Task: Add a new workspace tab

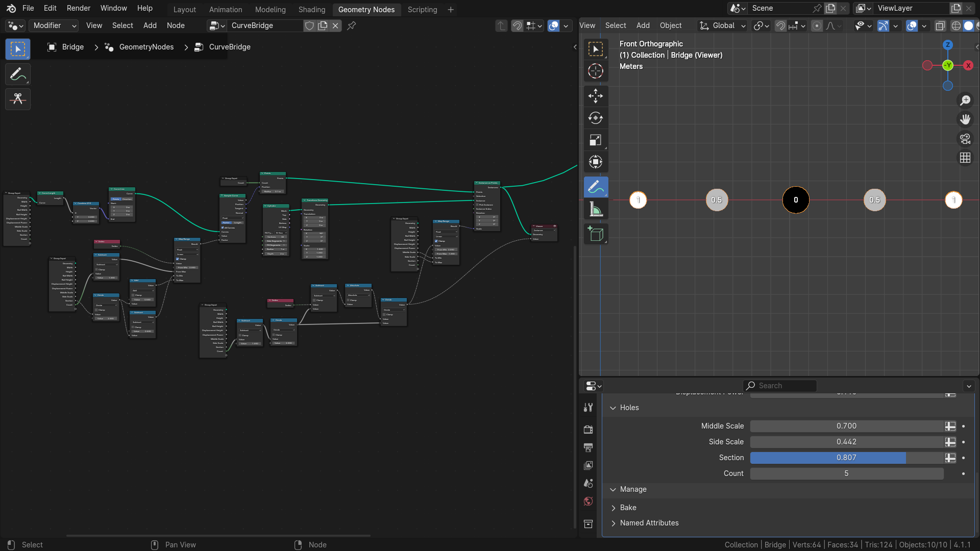Action: point(451,10)
